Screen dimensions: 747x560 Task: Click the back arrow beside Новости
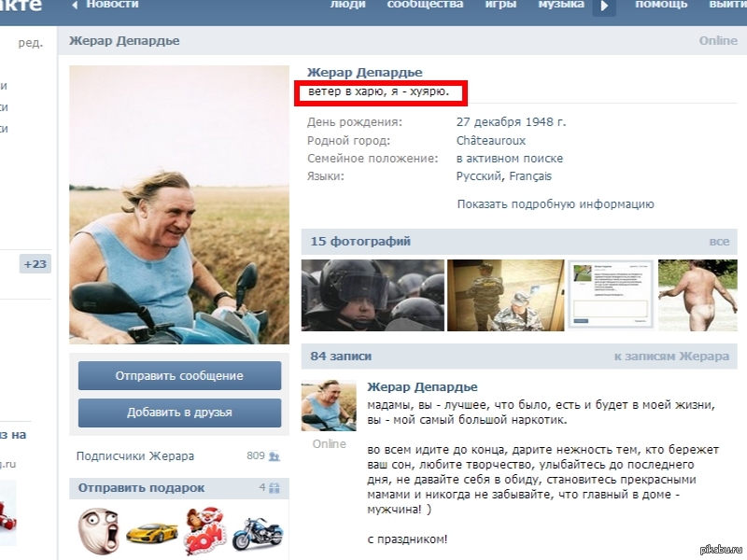[75, 6]
